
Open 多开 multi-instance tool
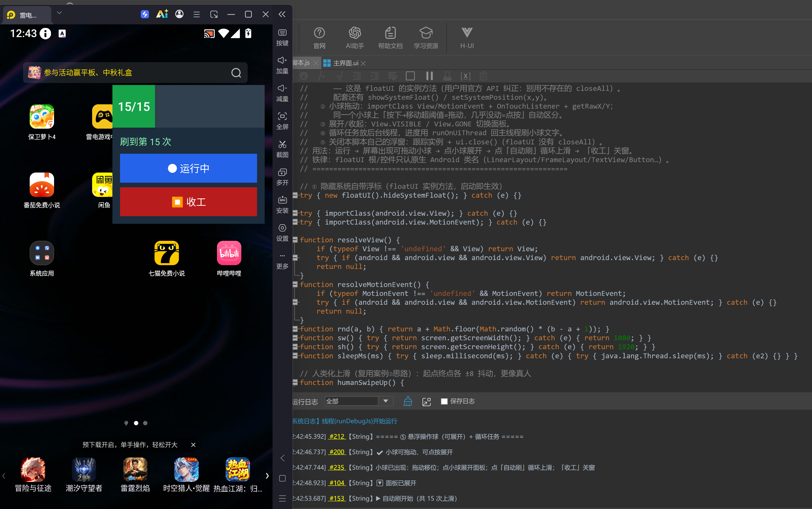pyautogui.click(x=282, y=177)
